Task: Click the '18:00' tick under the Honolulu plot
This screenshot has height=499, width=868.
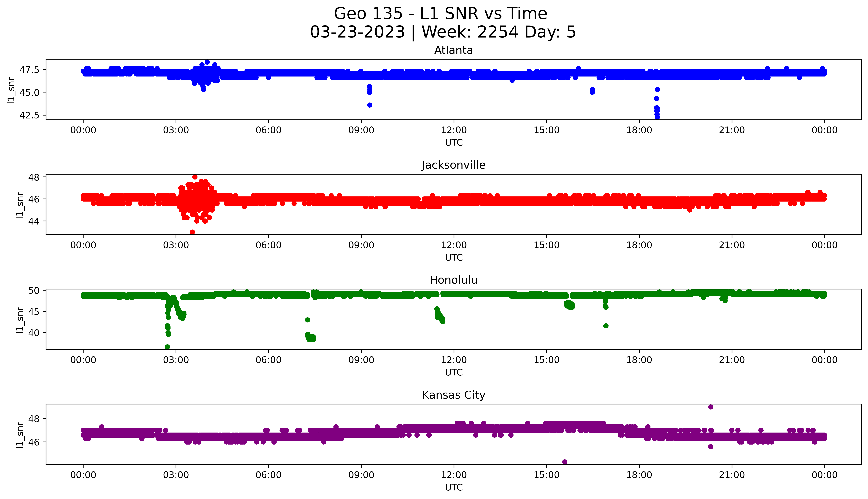Action: coord(639,360)
